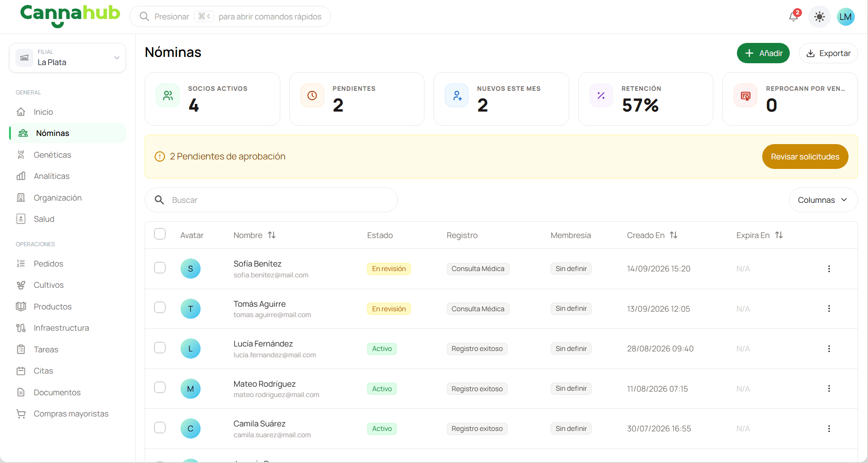
Task: Check the Tomás Aguirre row checkbox
Action: coord(160,308)
